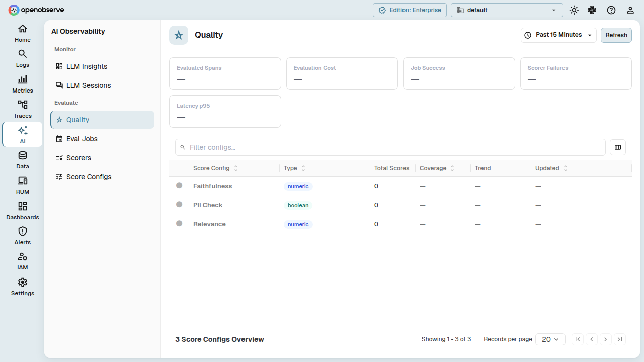Screen dimensions: 644x362
Task: Open the PII Check score config
Action: pyautogui.click(x=208, y=205)
